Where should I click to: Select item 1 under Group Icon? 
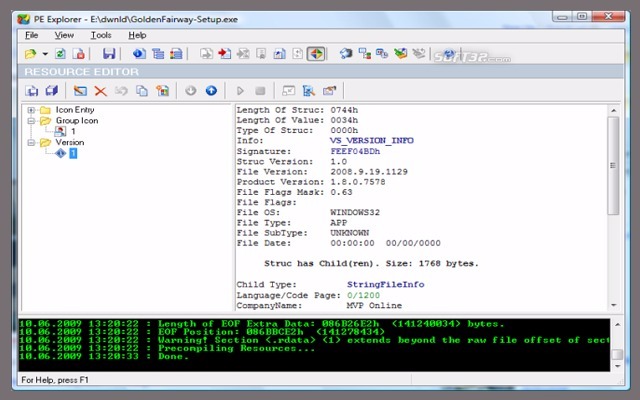click(x=73, y=132)
